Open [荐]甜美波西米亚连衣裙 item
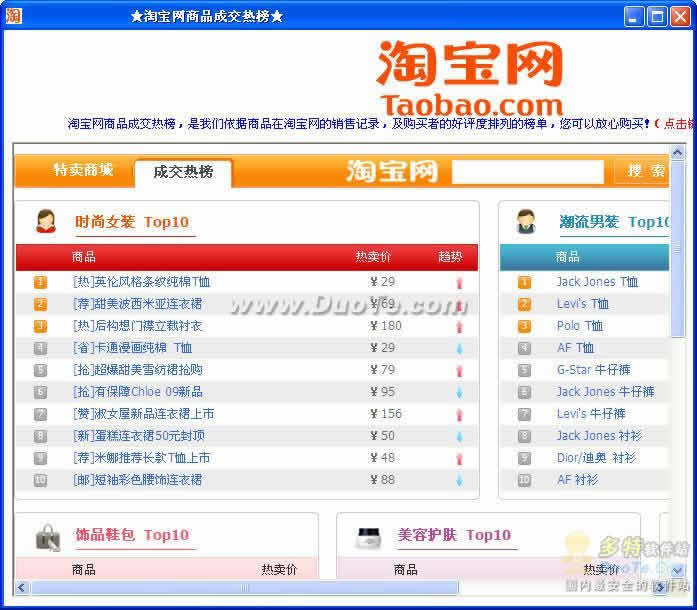The height and width of the screenshot is (610, 697). (137, 304)
